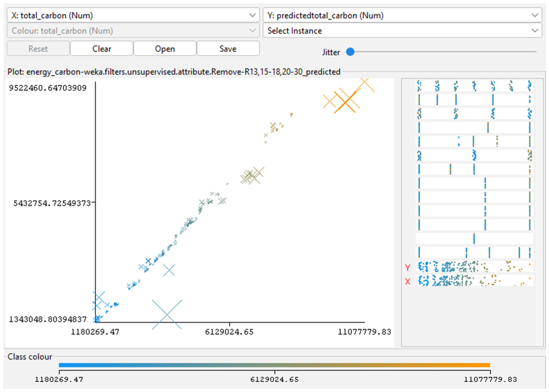Screen dimensions: 549x392
Task: Select the attribute strip beside the X marker
Action: pyautogui.click(x=474, y=281)
